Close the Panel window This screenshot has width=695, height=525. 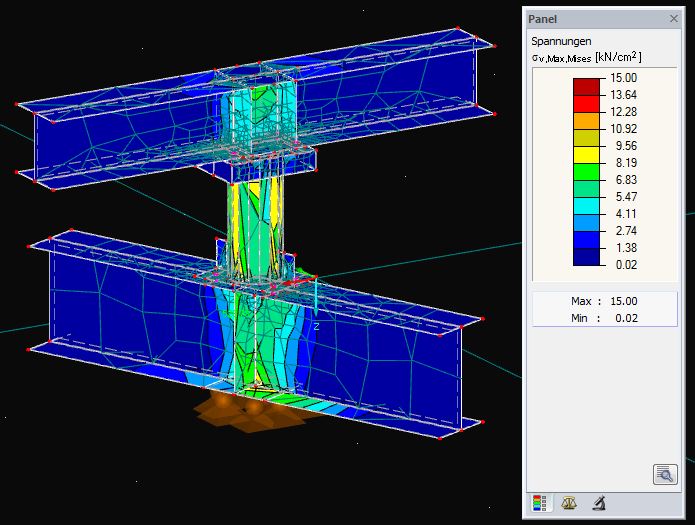click(x=673, y=18)
